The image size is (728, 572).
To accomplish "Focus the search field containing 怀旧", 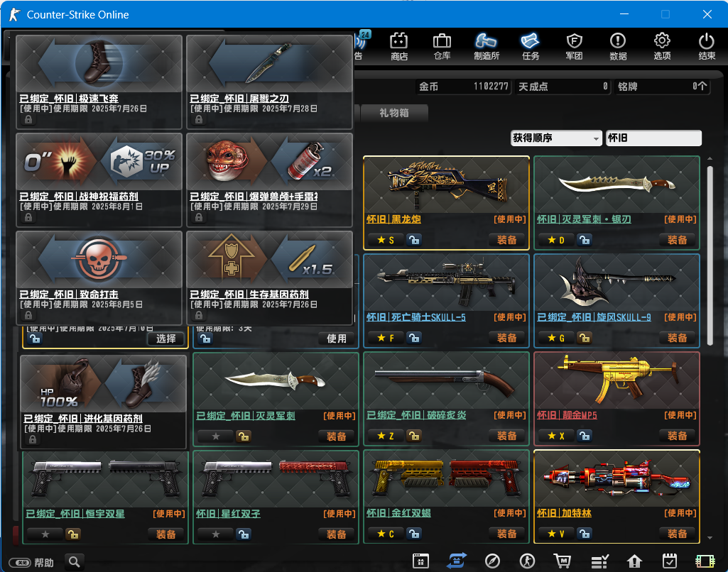I will click(653, 138).
